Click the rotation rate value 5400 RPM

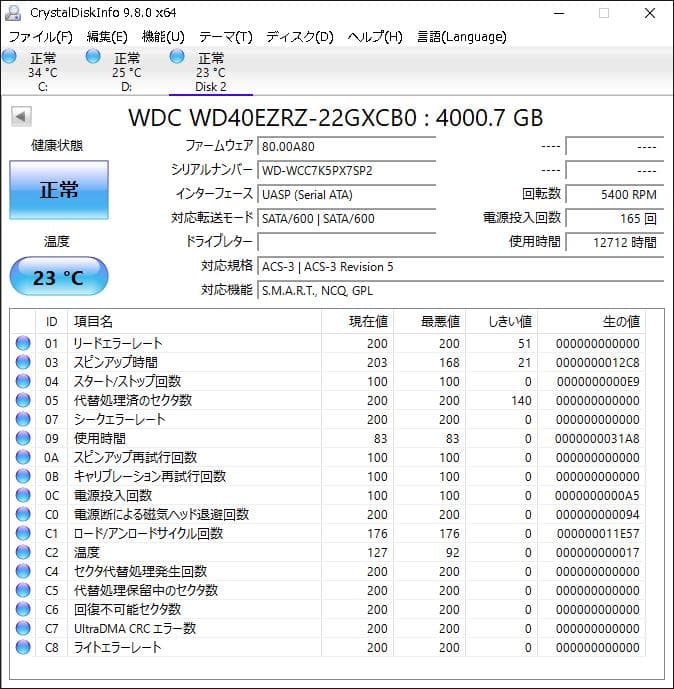tap(615, 195)
